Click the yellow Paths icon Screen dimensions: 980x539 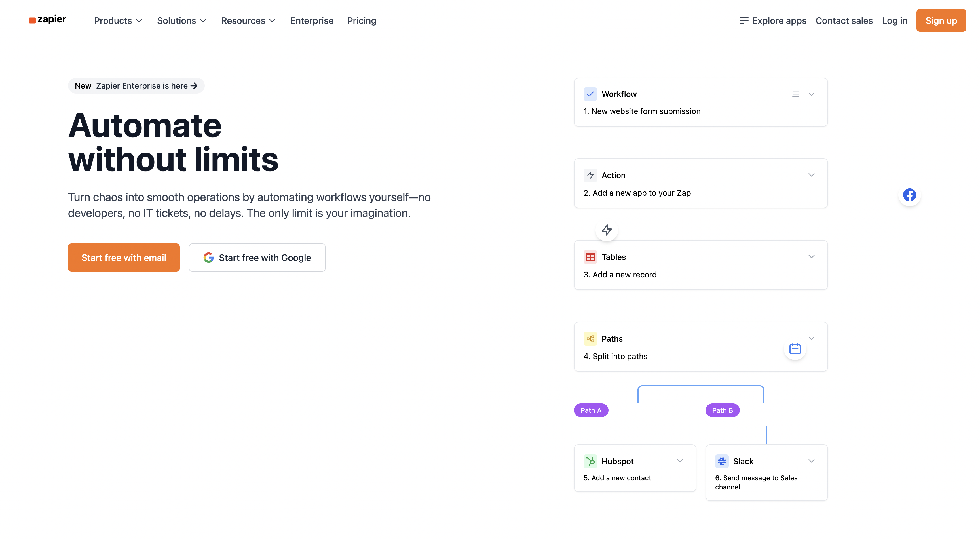click(x=590, y=339)
